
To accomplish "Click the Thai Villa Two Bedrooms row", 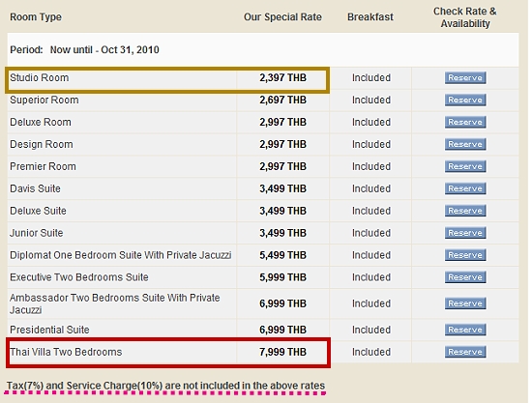I will [x=263, y=352].
